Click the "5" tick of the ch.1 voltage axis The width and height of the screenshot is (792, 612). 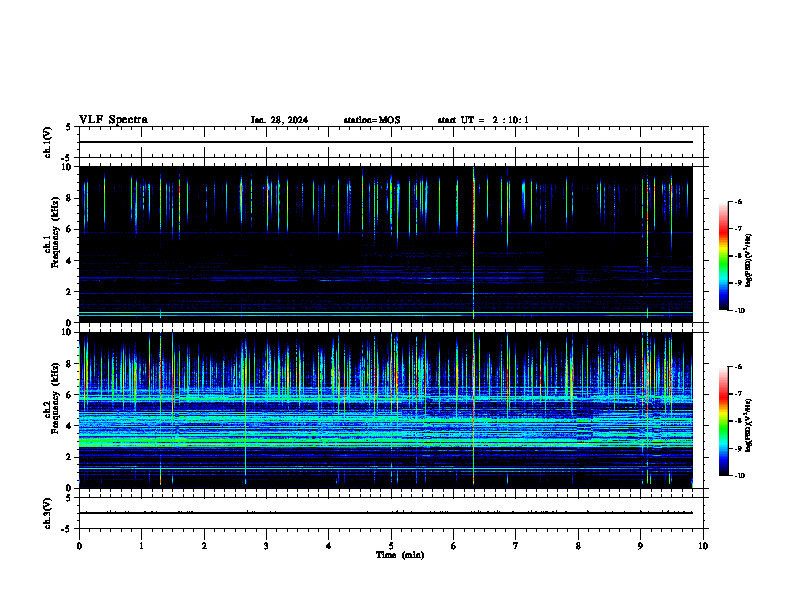point(69,127)
